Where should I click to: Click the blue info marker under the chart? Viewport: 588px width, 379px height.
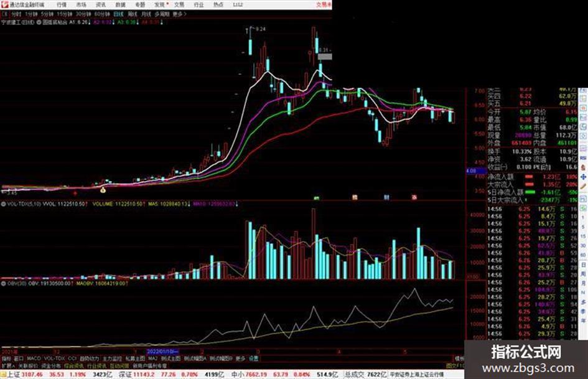(386, 197)
